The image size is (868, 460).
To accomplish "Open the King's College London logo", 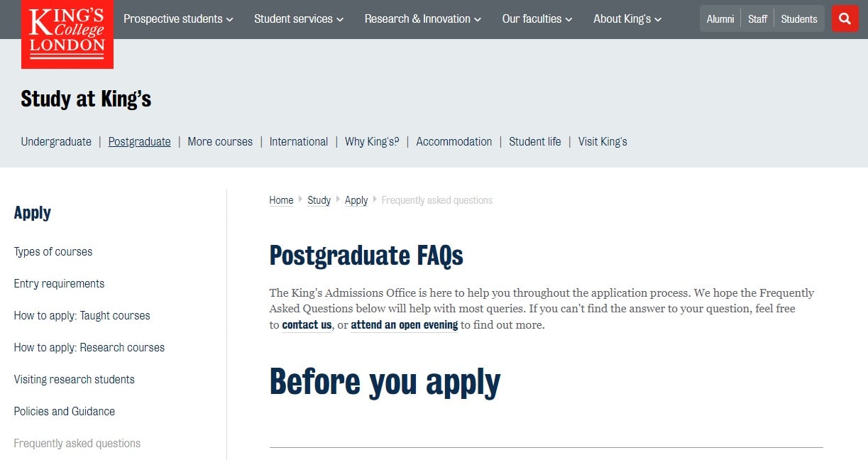I will pos(67,34).
